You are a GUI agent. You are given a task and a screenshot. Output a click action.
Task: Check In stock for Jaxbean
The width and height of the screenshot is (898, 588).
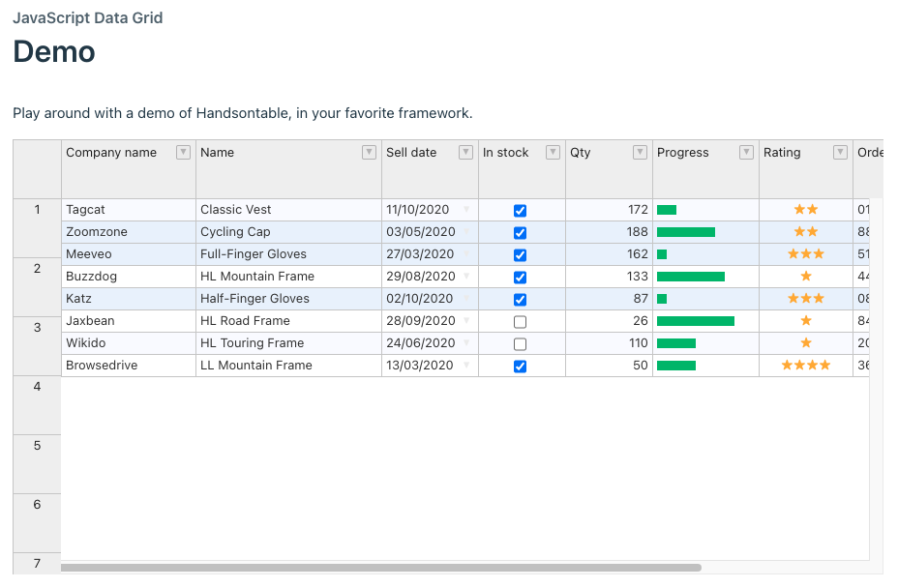pyautogui.click(x=520, y=322)
